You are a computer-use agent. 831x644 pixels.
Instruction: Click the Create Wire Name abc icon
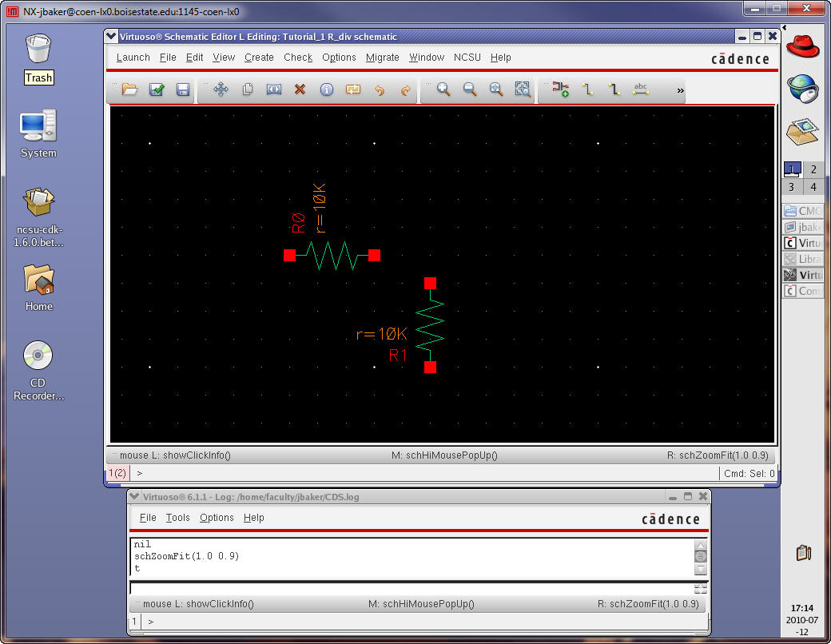[x=640, y=90]
